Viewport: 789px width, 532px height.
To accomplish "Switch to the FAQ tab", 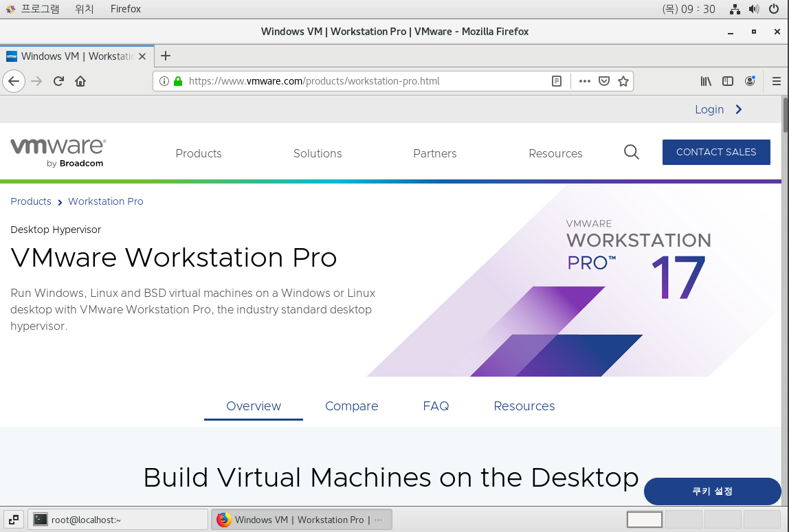I will click(436, 406).
